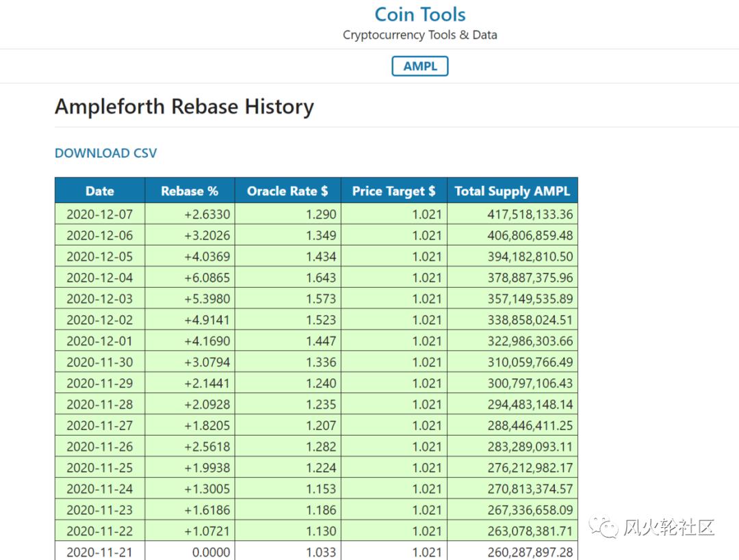Select the date cell 2020-11-22
Screen dimensions: 739x560
click(x=99, y=531)
